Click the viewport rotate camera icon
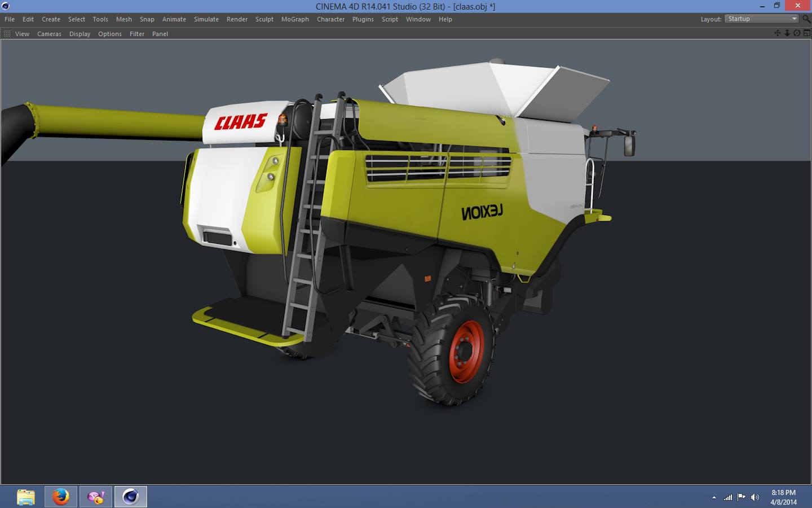The image size is (812, 508). pyautogui.click(x=797, y=33)
